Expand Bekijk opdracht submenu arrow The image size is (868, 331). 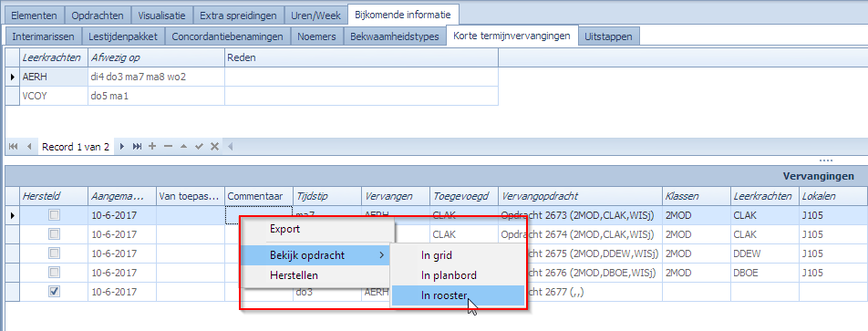pos(381,255)
